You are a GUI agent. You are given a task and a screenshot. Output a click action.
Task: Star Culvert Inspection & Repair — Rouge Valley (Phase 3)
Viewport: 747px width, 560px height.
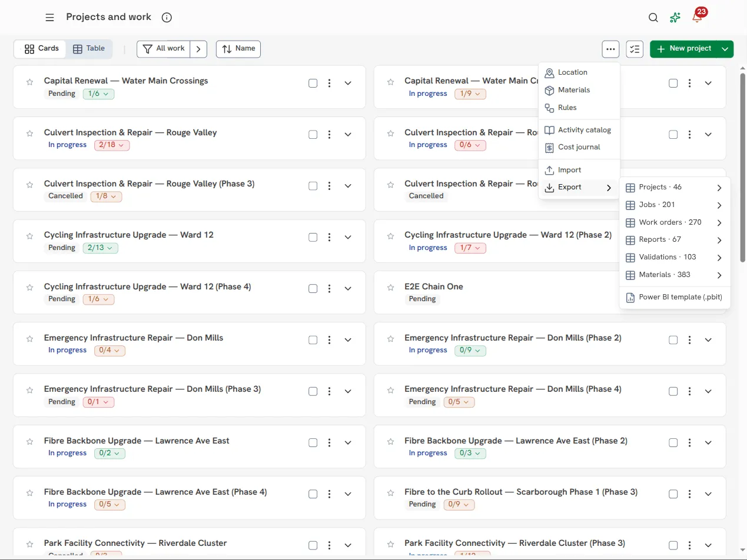point(29,185)
